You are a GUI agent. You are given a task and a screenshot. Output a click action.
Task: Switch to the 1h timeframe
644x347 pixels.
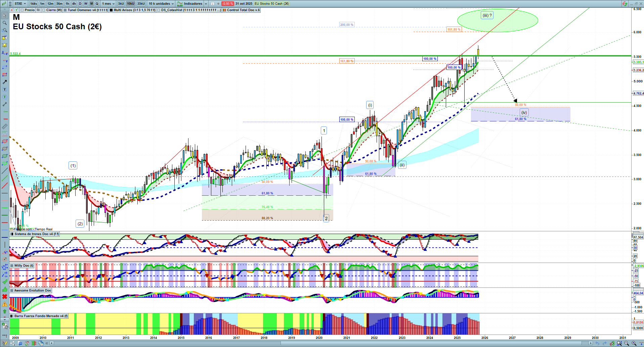click(68, 4)
